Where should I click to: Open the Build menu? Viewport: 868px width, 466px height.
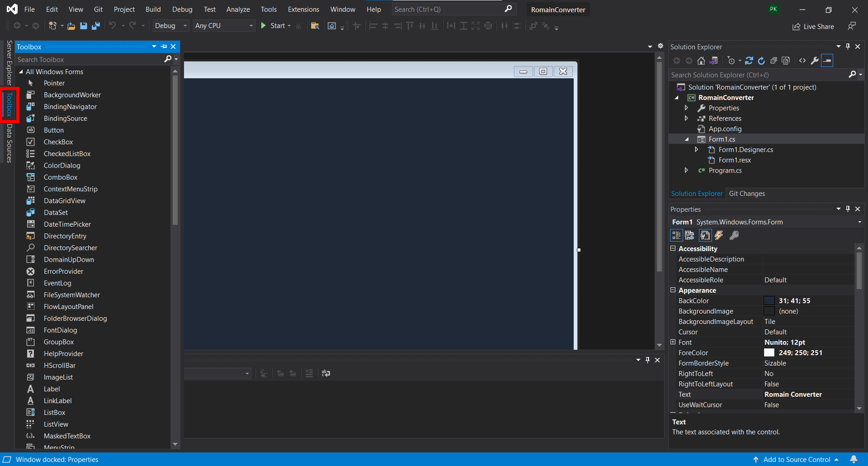[x=153, y=9]
